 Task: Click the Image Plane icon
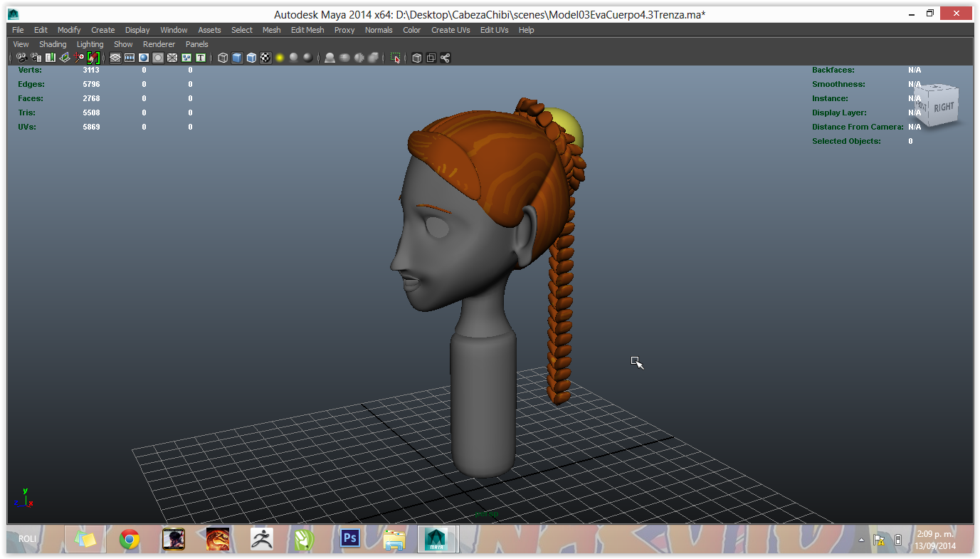(x=65, y=58)
